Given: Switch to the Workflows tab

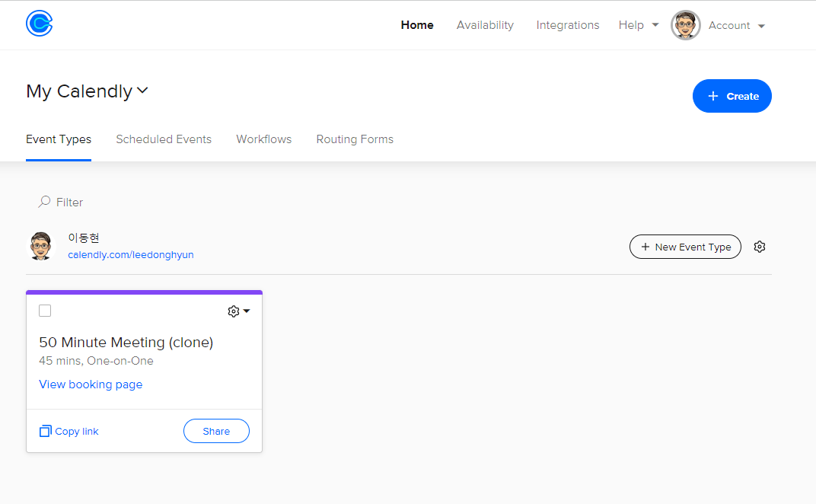Looking at the screenshot, I should 264,139.
